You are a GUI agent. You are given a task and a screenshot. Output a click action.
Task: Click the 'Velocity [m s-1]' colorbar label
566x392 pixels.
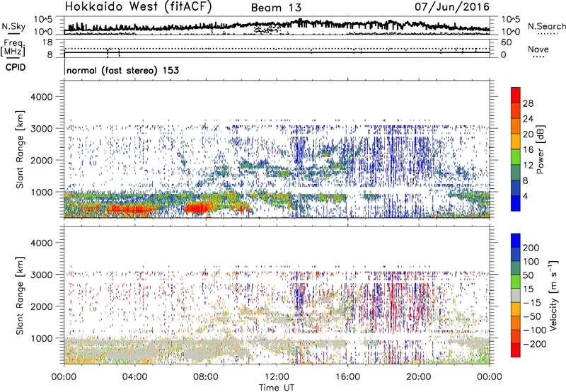pyautogui.click(x=553, y=295)
